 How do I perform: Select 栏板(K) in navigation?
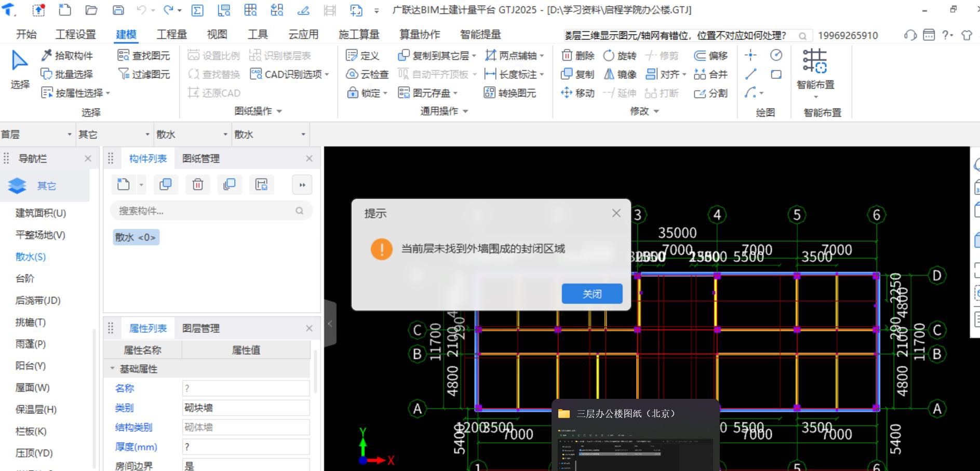31,431
